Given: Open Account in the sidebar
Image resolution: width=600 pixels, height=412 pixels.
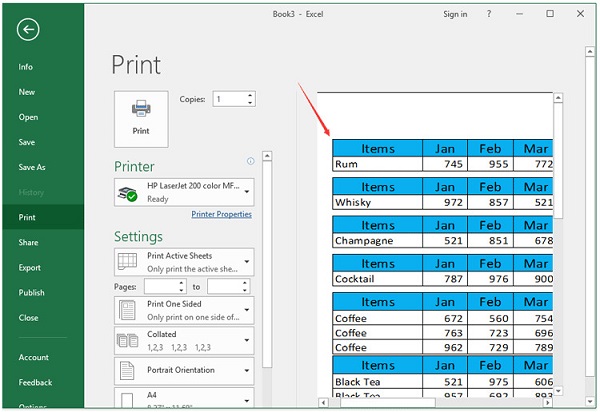Looking at the screenshot, I should click(x=34, y=357).
